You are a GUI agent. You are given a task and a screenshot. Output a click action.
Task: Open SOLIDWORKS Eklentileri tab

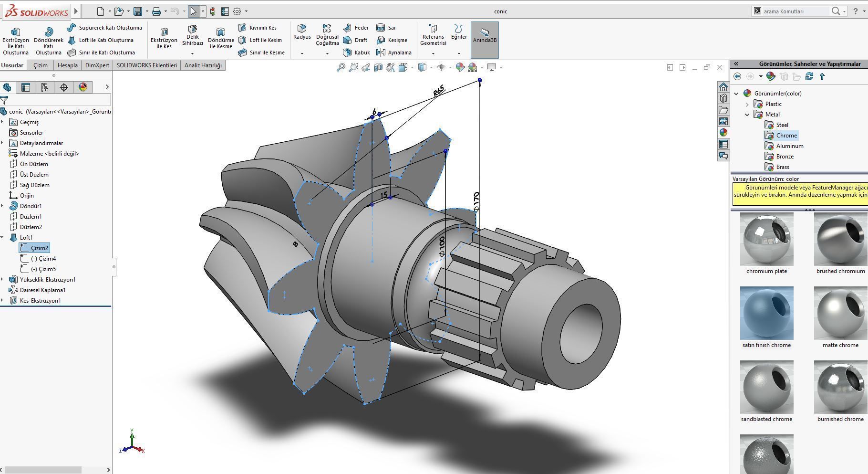click(146, 65)
